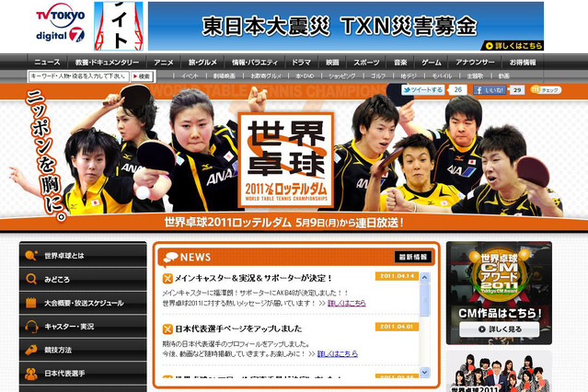This screenshot has height=392, width=588.
Task: Open みどころ in the sidebar
Action: click(83, 279)
